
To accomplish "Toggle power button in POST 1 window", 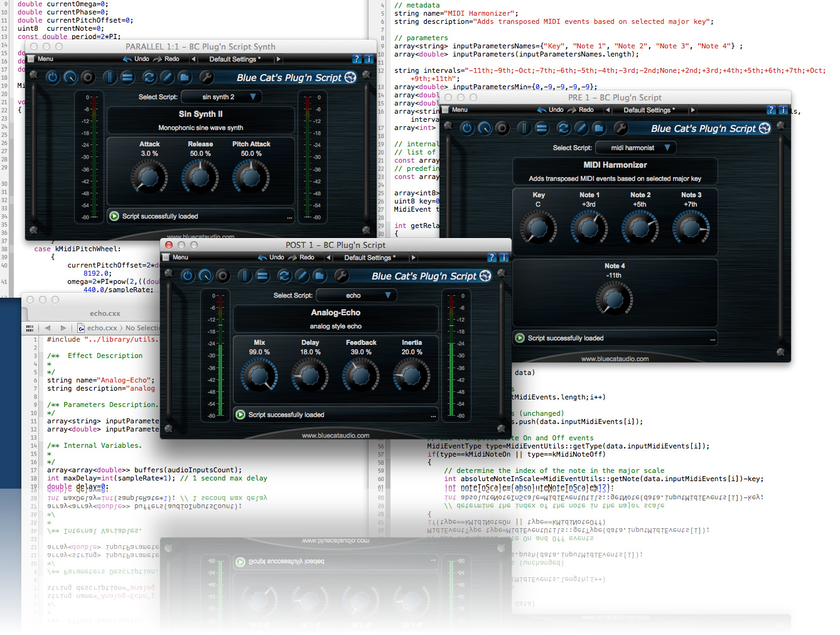I will coord(188,276).
